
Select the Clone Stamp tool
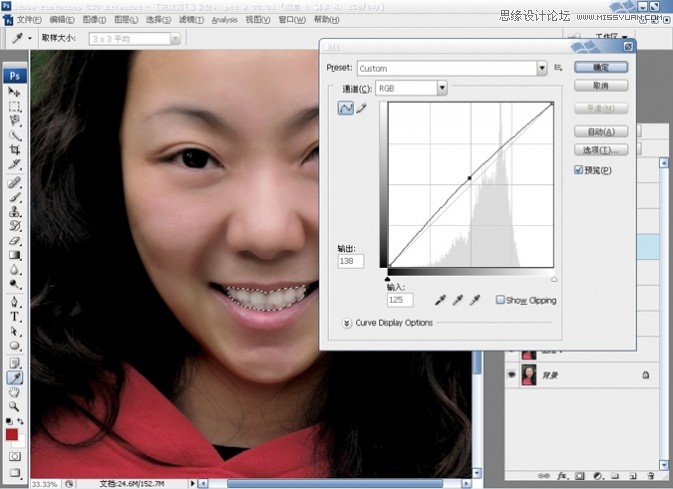coord(14,212)
